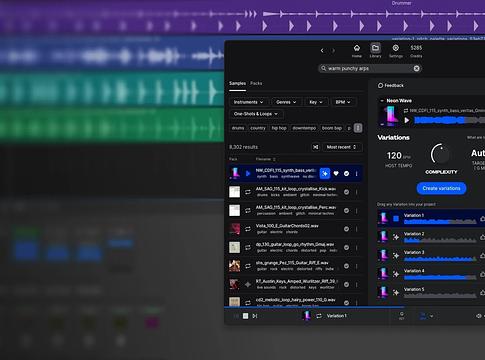Toggle loop on the Variation 1 player
Viewport: 485px width, 360px height.
[319, 316]
